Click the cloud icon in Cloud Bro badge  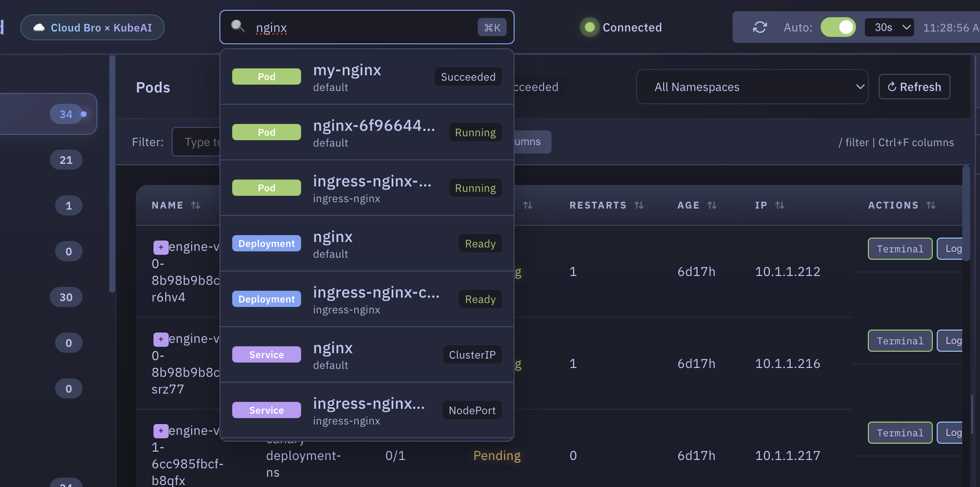pos(39,28)
